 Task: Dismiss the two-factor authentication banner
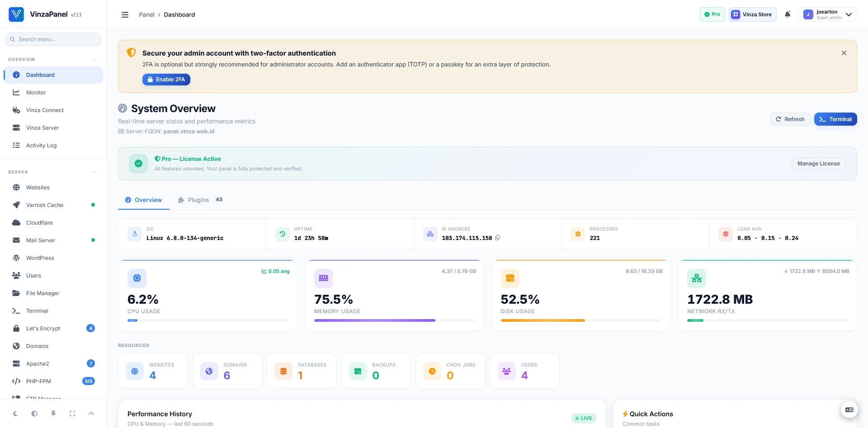coord(844,53)
